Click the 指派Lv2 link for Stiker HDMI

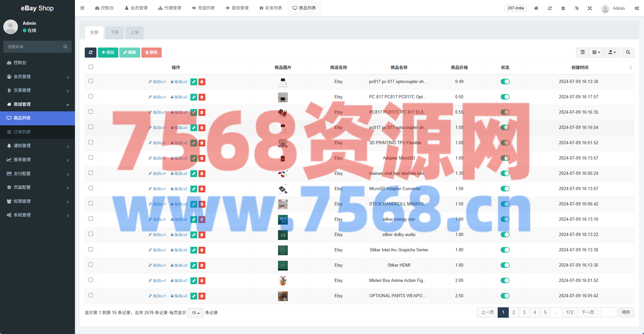pyautogui.click(x=179, y=265)
